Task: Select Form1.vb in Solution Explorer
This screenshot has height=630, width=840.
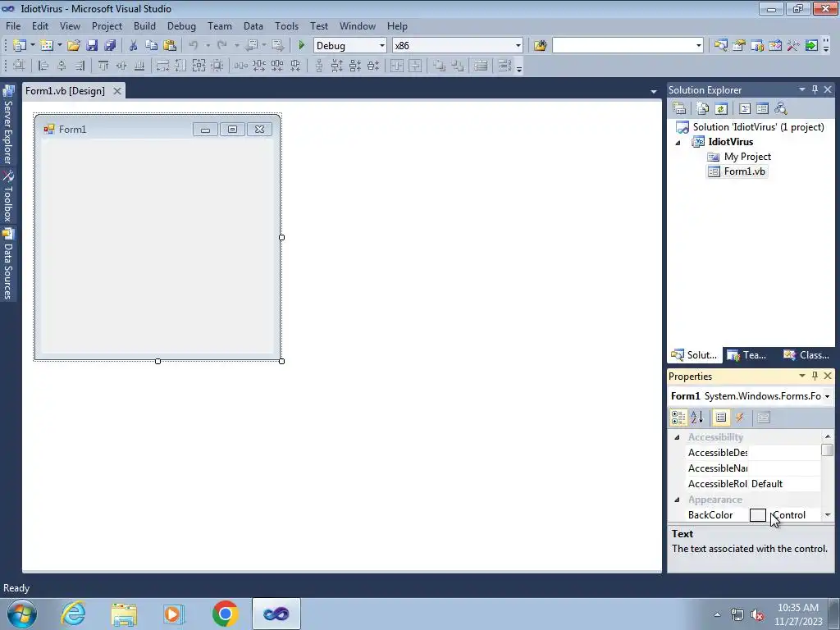Action: point(744,171)
